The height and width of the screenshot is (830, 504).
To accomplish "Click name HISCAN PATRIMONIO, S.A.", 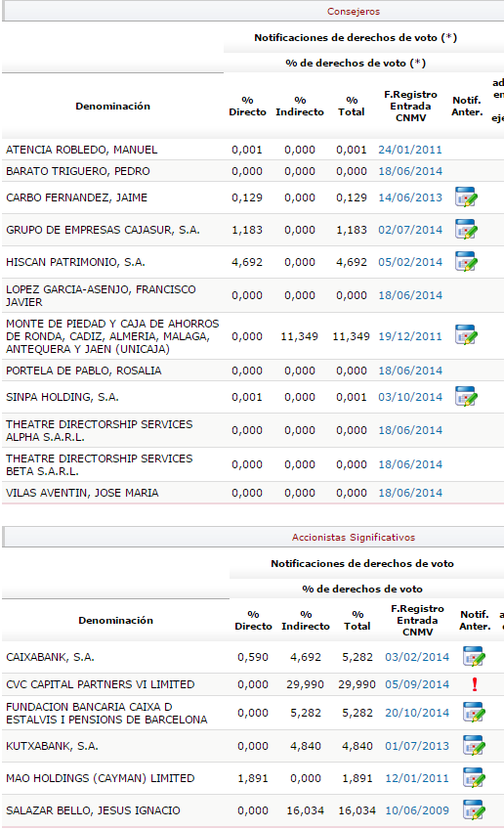I will coord(75,263).
